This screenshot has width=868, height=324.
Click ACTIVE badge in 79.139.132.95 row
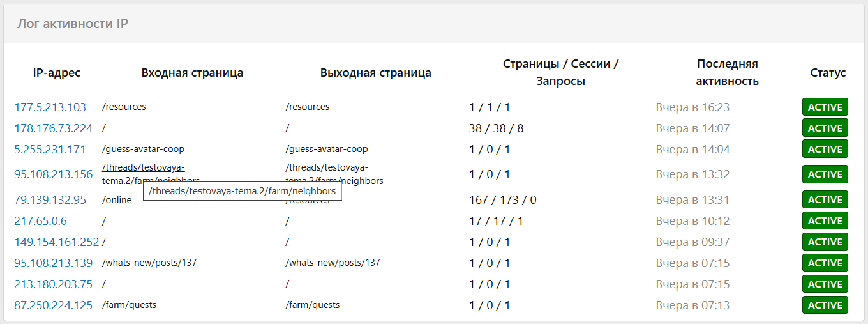click(x=825, y=200)
